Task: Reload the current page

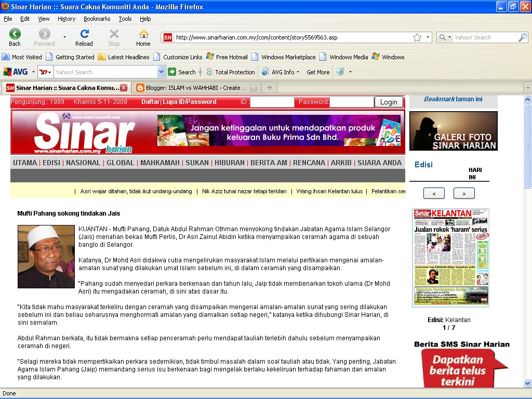Action: click(x=84, y=37)
